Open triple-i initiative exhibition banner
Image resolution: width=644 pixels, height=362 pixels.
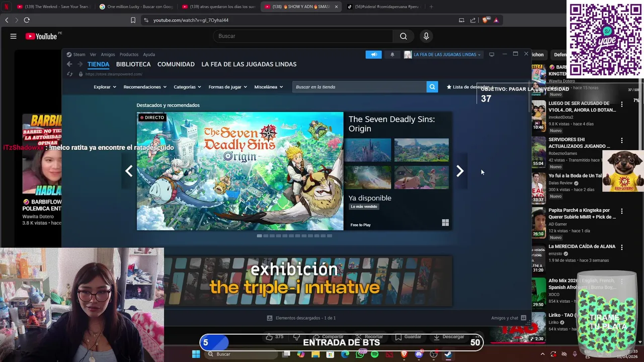(308, 281)
